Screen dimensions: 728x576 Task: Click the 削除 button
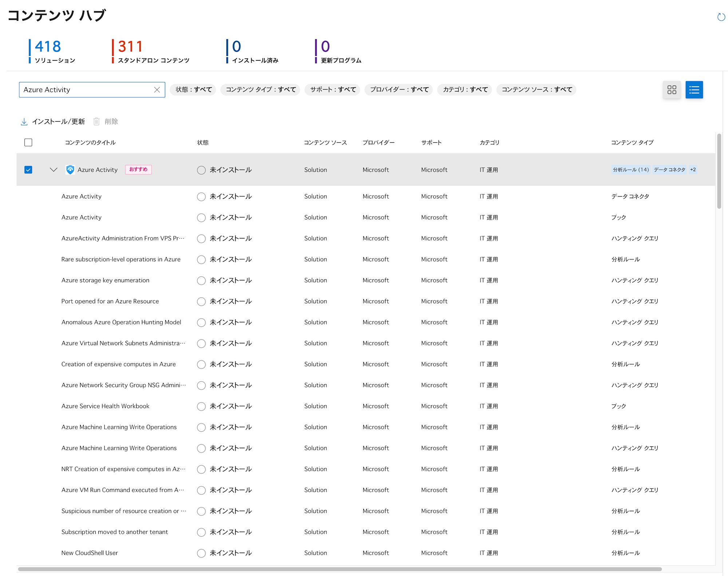(106, 122)
